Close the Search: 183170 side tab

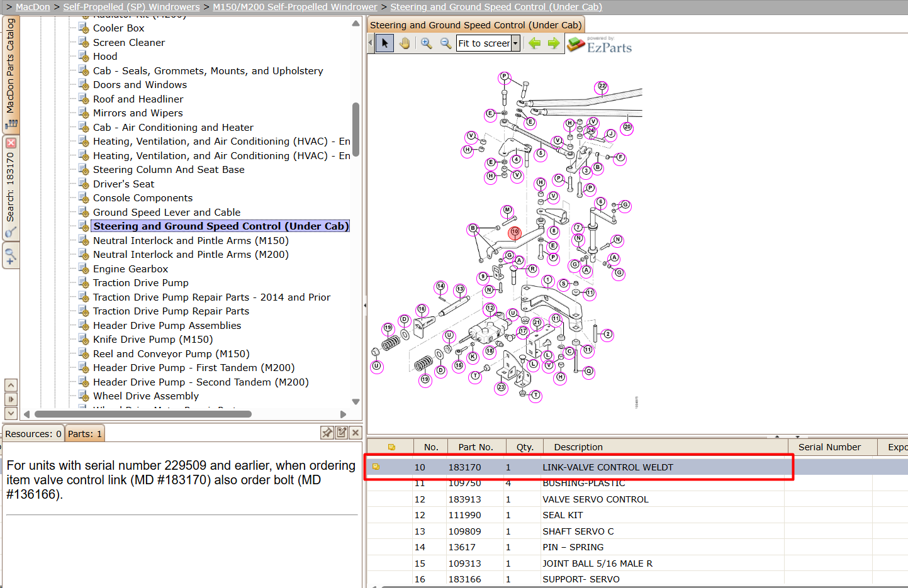coord(11,143)
